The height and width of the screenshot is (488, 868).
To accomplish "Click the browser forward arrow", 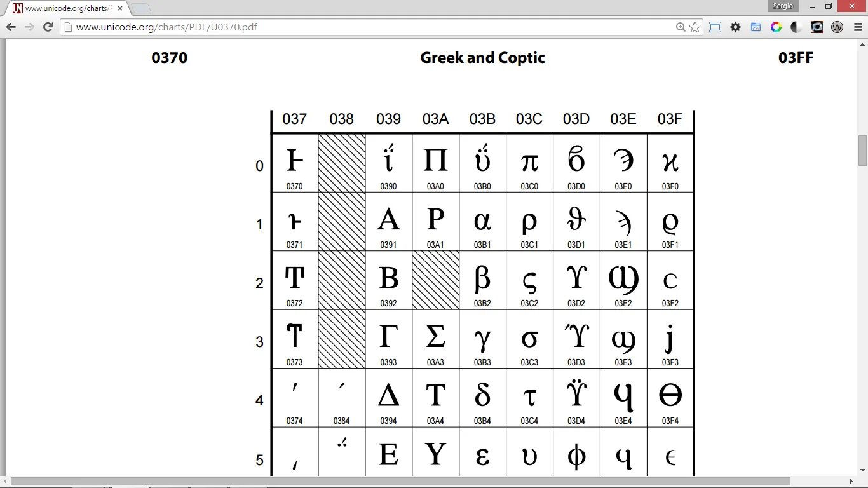I will [x=29, y=27].
